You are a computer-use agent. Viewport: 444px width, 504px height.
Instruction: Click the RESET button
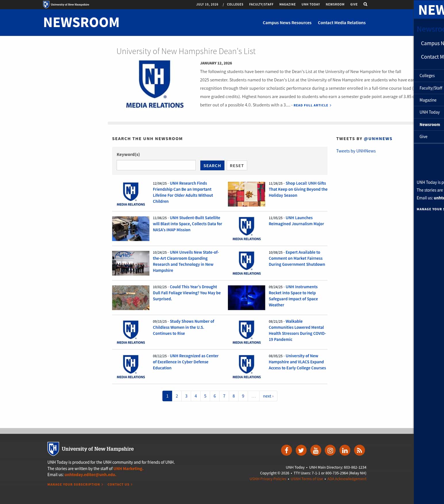click(237, 165)
